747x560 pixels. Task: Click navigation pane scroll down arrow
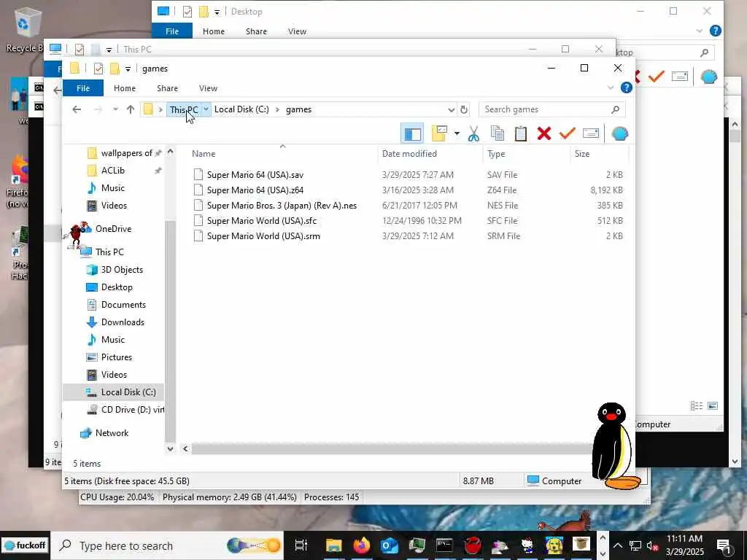pos(170,448)
